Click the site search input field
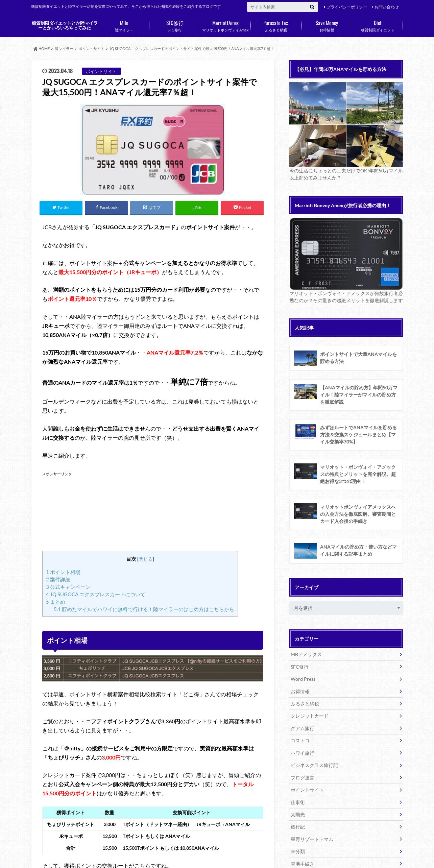434x868 pixels. (278, 7)
